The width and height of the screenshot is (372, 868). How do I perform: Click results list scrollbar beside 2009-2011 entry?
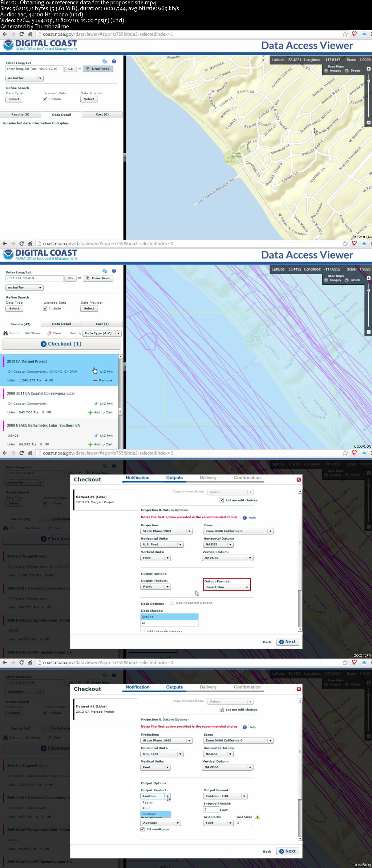point(120,412)
